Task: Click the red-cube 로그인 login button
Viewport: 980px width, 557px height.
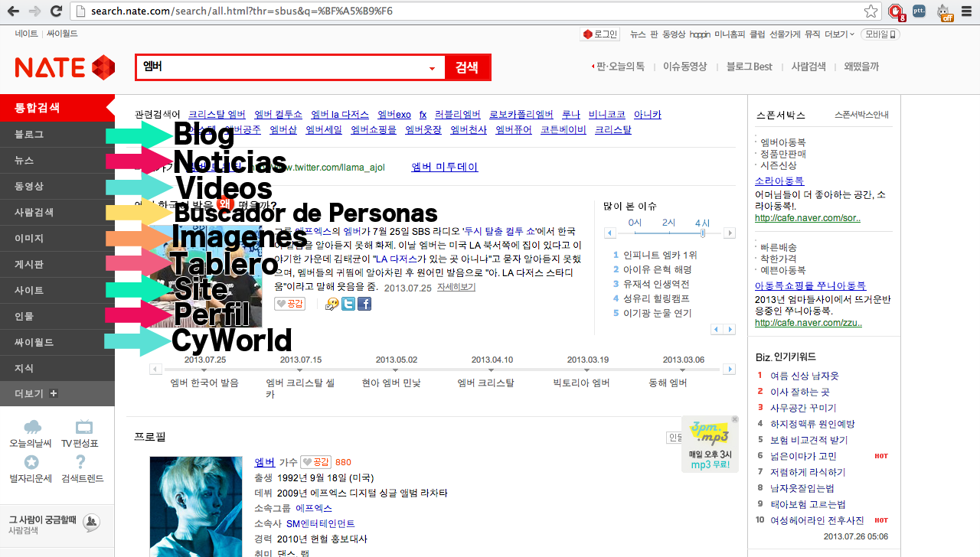Action: click(x=600, y=34)
